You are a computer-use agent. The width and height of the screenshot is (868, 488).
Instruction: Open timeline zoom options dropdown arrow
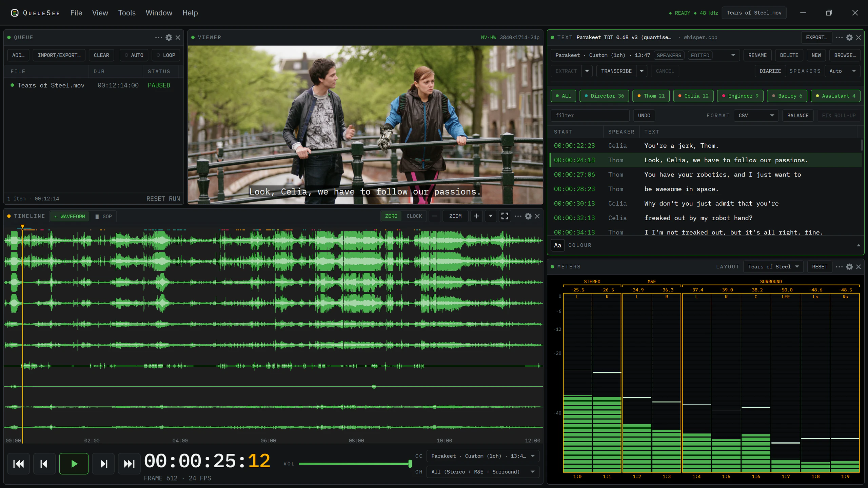point(491,216)
